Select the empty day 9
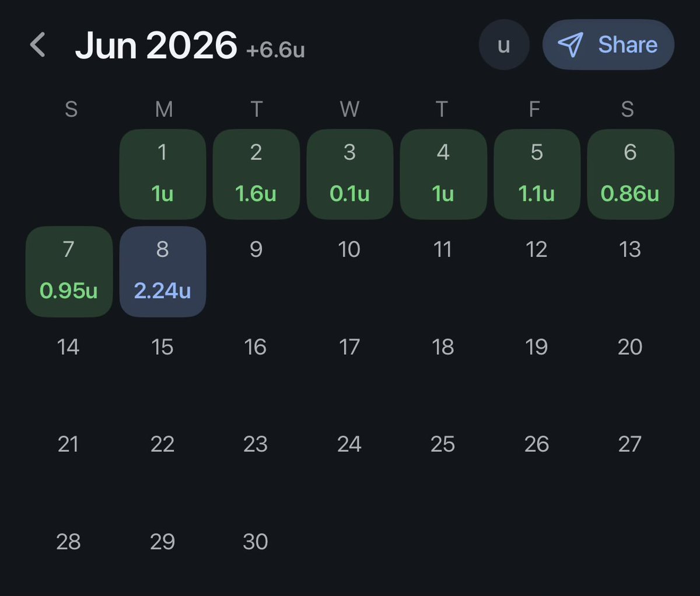Image resolution: width=700 pixels, height=596 pixels. pyautogui.click(x=256, y=250)
